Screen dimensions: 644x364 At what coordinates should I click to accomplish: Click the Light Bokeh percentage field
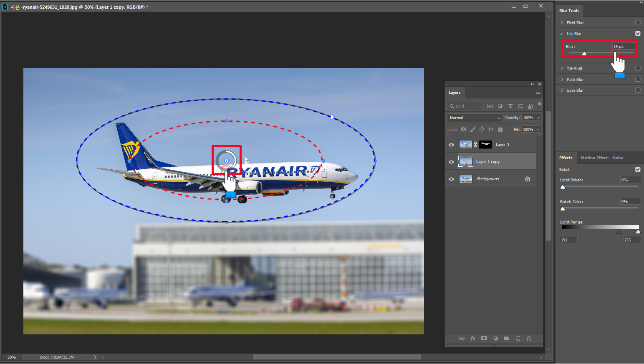click(630, 180)
